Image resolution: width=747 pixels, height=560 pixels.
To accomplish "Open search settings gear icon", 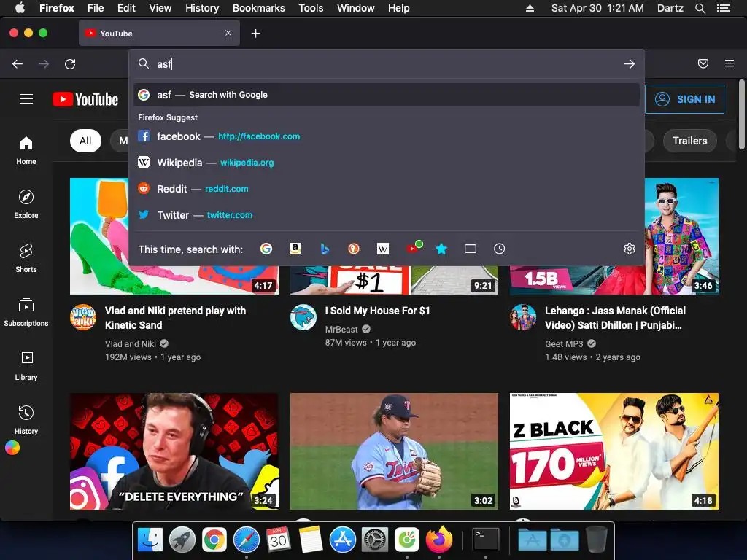I will (x=630, y=249).
